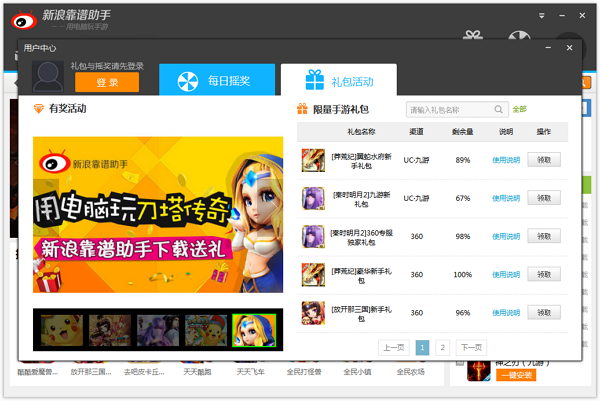The height and width of the screenshot is (401, 600).
Task: Click the wheel icon in main window toolbar
Action: [519, 35]
